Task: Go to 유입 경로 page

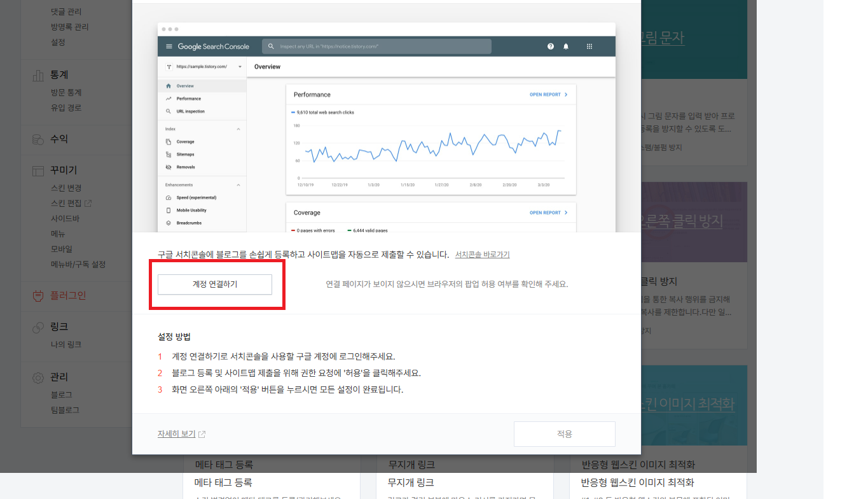Action: [x=66, y=108]
